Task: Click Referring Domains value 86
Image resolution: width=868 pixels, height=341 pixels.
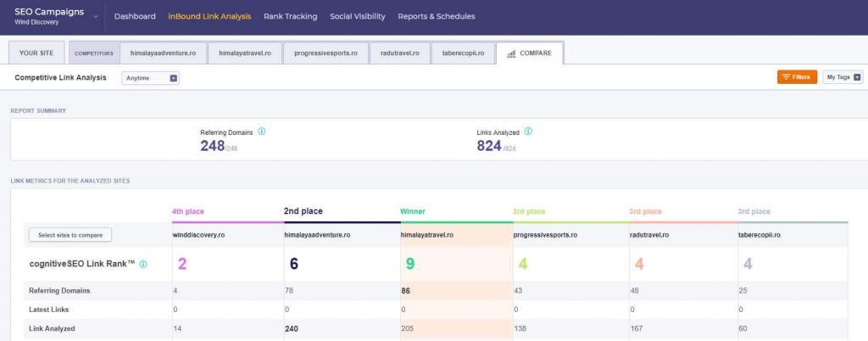Action: [x=405, y=291]
